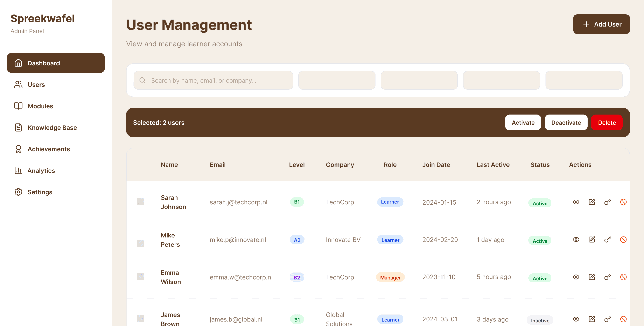The width and height of the screenshot is (644, 326).
Task: Click the block icon in Sarah Johnson's row
Action: click(x=623, y=202)
